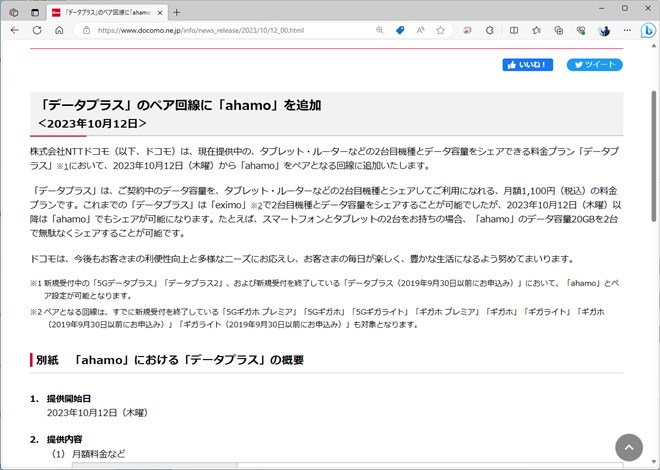Open Browser essentials heart icon

(581, 30)
